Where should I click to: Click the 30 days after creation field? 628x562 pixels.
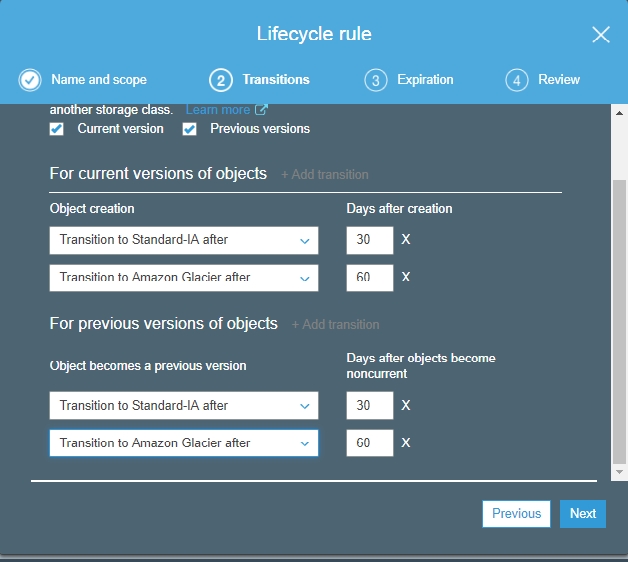pyautogui.click(x=369, y=240)
